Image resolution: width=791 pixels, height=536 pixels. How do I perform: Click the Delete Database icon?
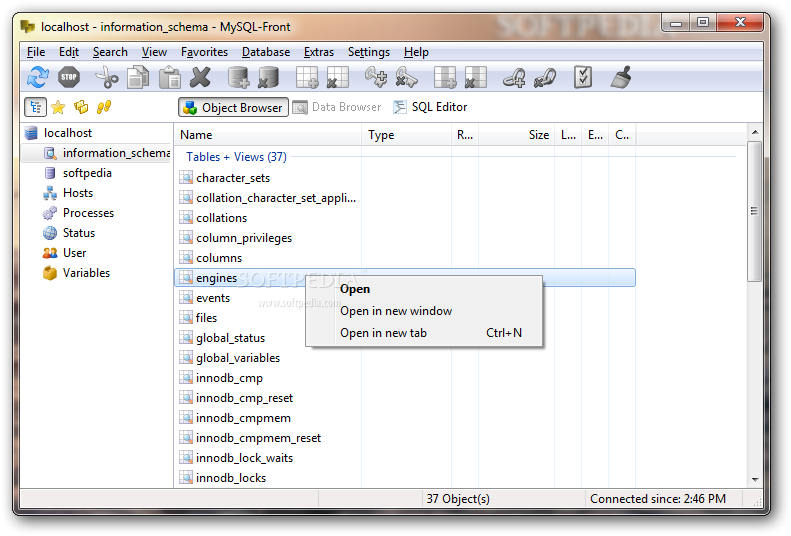pos(268,77)
